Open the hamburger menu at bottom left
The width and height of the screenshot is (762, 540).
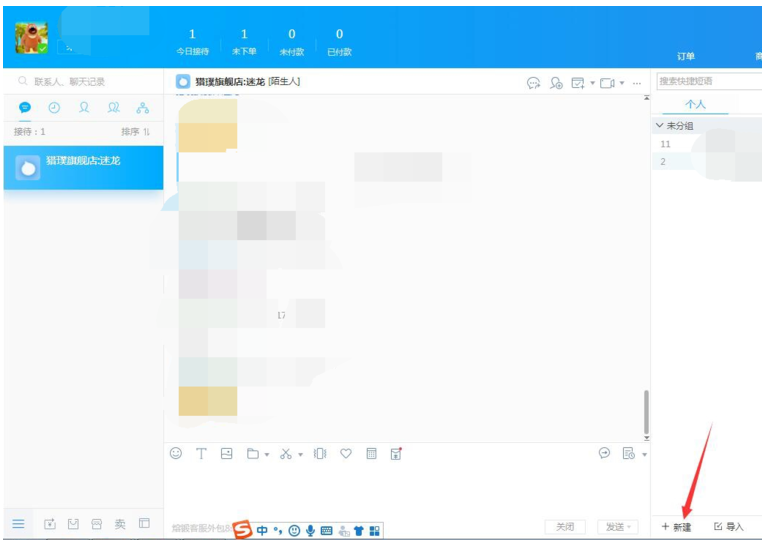(18, 523)
